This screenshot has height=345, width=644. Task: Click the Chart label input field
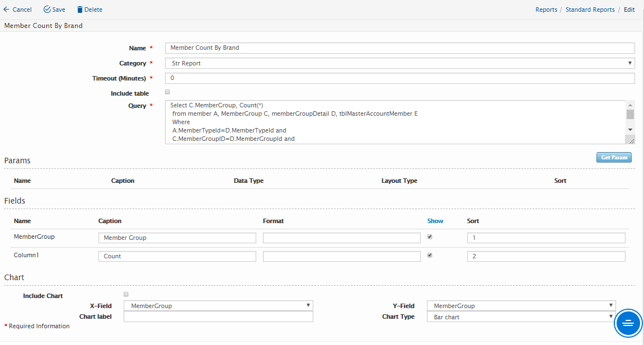(218, 317)
